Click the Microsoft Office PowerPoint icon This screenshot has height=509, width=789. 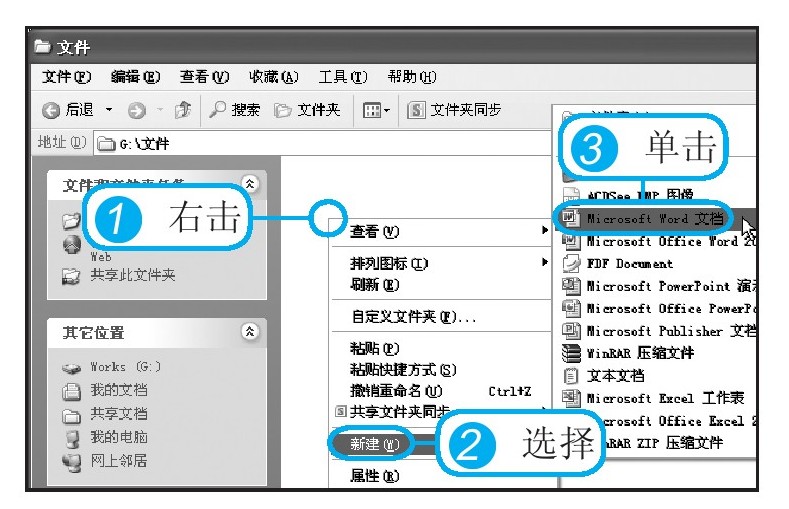571,308
